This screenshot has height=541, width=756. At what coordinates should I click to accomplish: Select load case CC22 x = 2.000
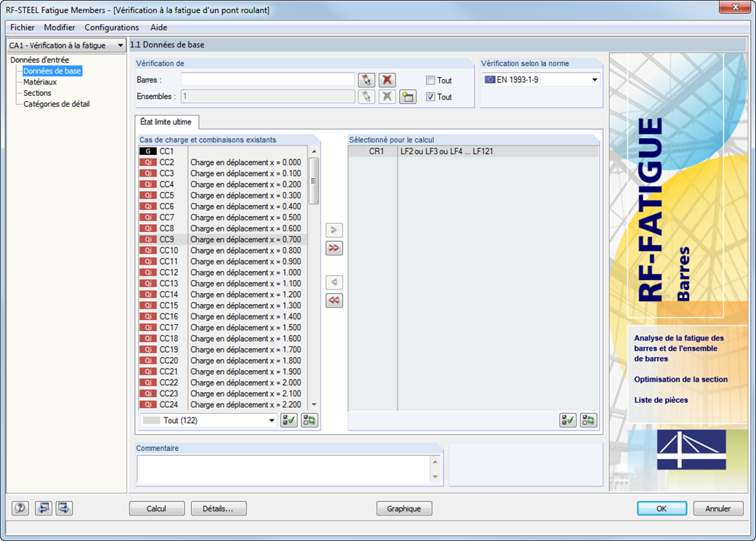click(222, 382)
